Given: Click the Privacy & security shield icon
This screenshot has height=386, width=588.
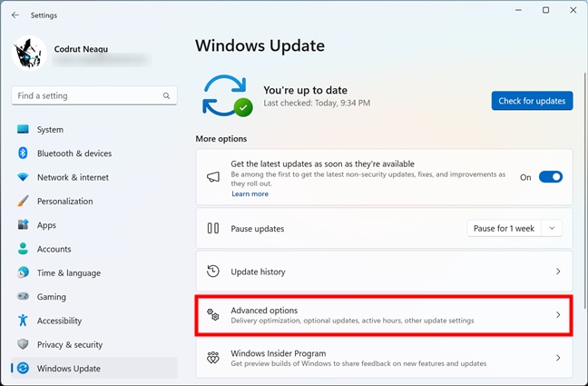Looking at the screenshot, I should coord(23,344).
